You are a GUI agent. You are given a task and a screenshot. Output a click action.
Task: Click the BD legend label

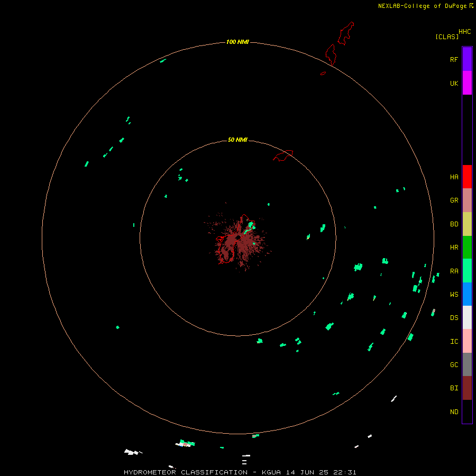pos(454,224)
